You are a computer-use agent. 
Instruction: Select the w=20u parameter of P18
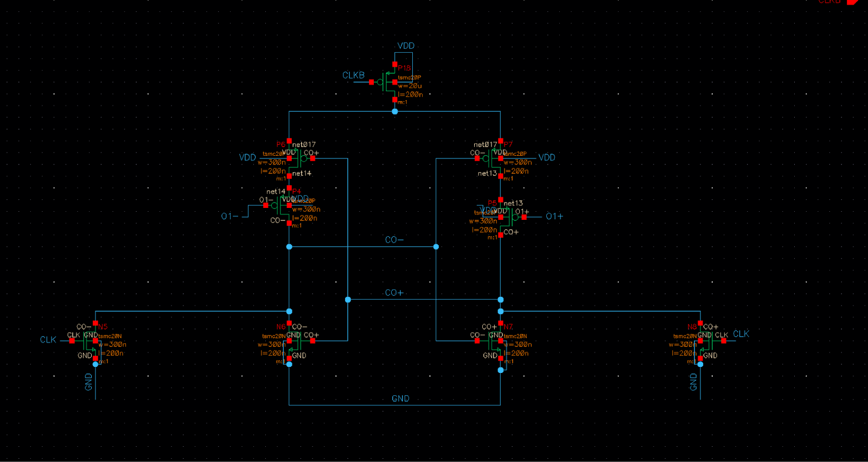[x=410, y=86]
